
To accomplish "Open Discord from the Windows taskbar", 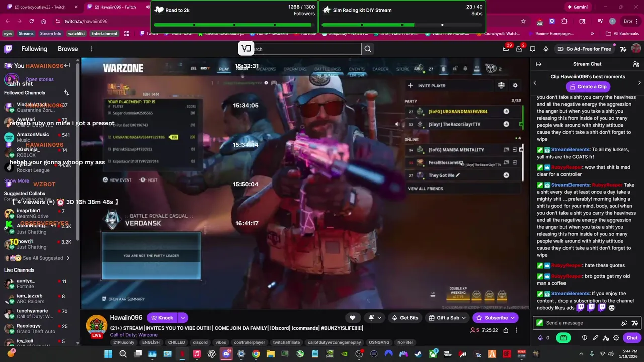I will coord(226,354).
